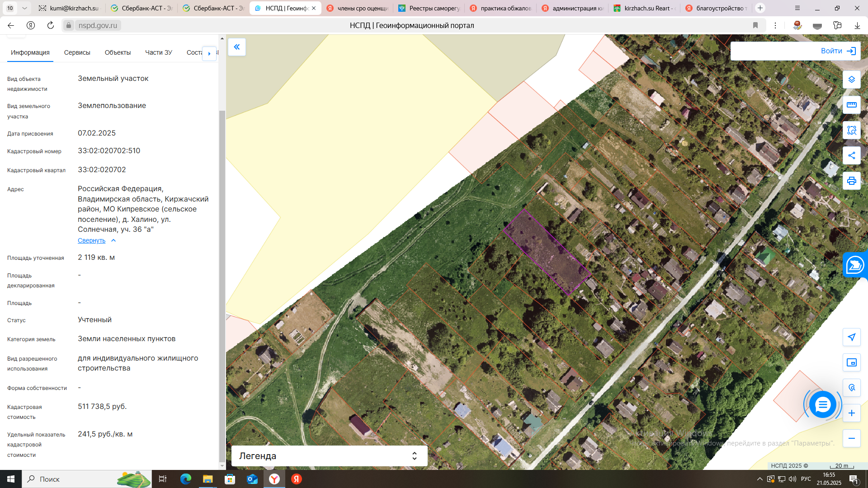This screenshot has width=868, height=488.
Task: Switch to the Сервисы tab
Action: coord(77,52)
